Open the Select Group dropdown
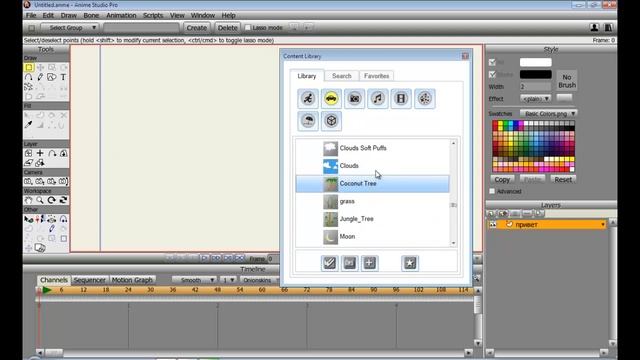 click(x=69, y=28)
